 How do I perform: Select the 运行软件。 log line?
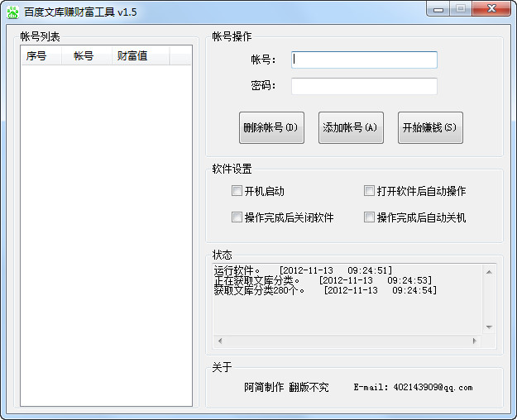point(303,270)
